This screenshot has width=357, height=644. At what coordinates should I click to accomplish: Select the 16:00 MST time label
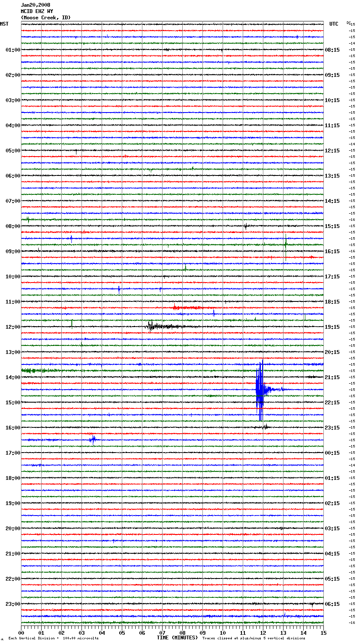[x=13, y=428]
